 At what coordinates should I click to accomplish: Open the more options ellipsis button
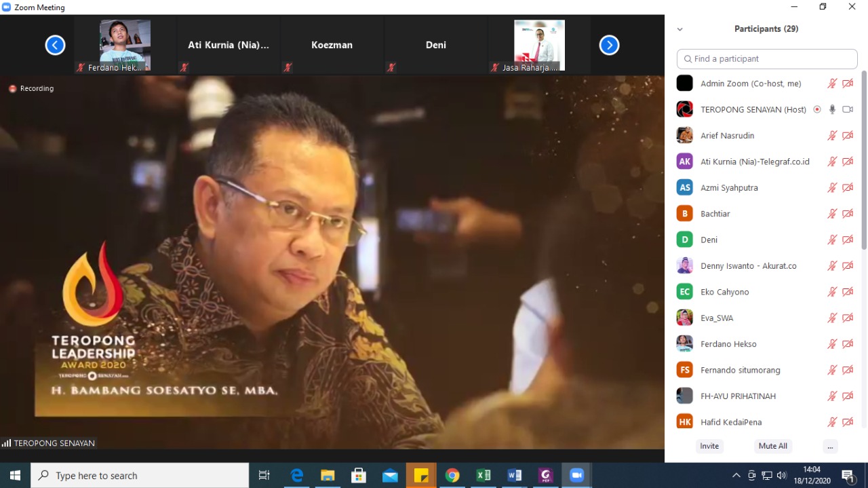point(830,446)
